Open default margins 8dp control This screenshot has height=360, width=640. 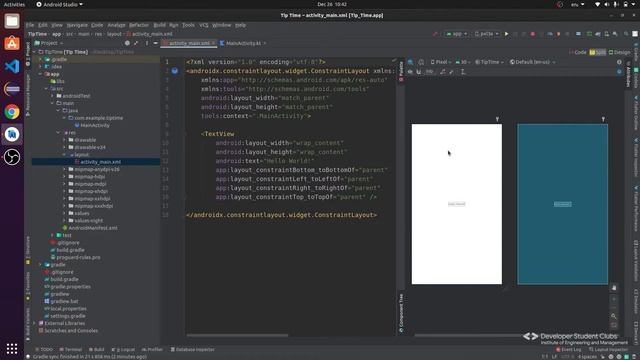pos(429,72)
